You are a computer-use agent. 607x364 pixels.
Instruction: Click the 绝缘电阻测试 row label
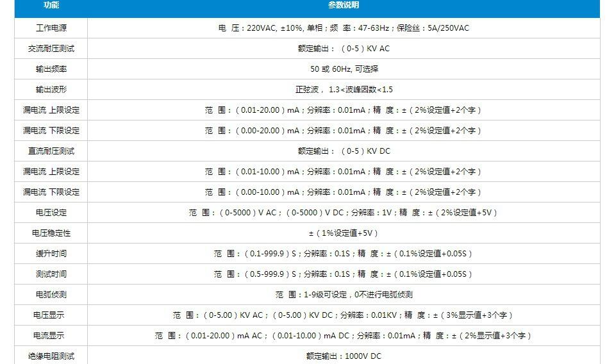tap(51, 356)
